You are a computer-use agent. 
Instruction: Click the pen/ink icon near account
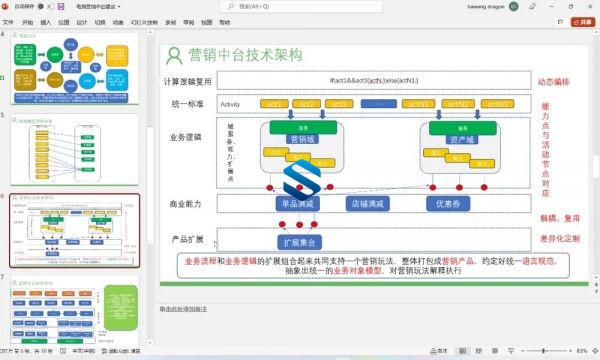(532, 7)
